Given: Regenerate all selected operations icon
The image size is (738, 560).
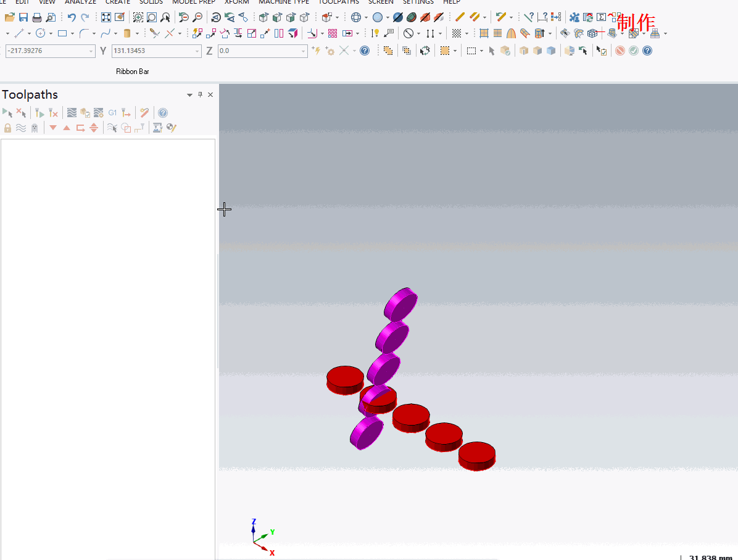Looking at the screenshot, I should (x=39, y=113).
